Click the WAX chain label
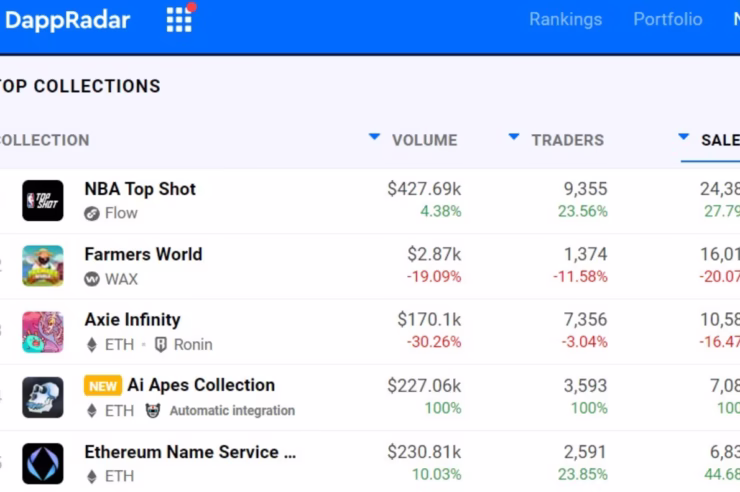This screenshot has height=492, width=740. pos(121,279)
